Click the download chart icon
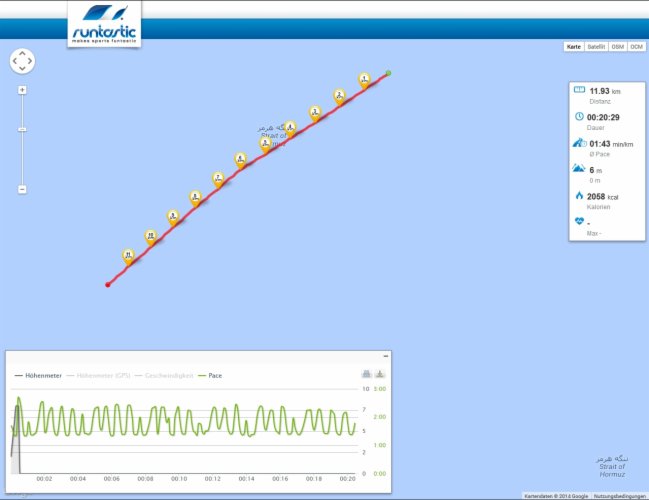Screen dimensions: 649x500 380,375
